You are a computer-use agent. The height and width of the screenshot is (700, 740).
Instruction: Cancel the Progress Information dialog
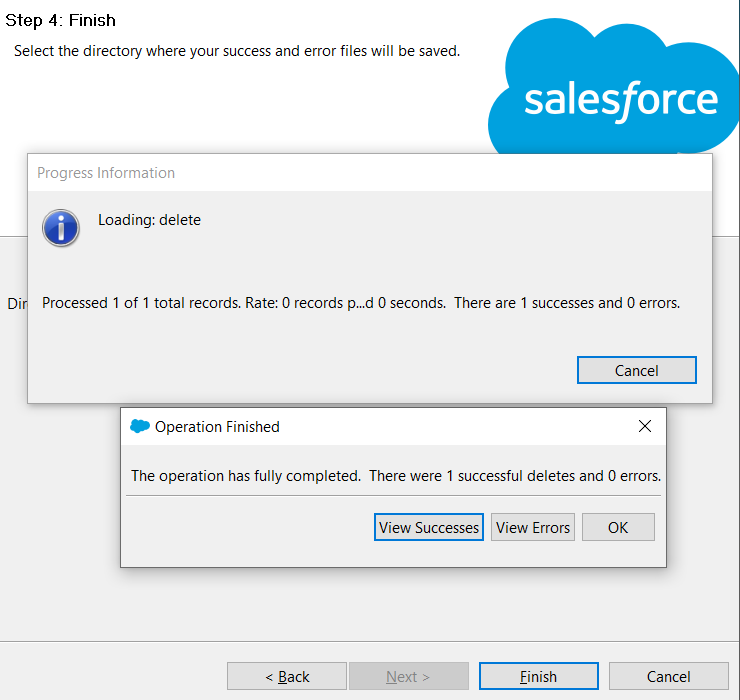637,370
